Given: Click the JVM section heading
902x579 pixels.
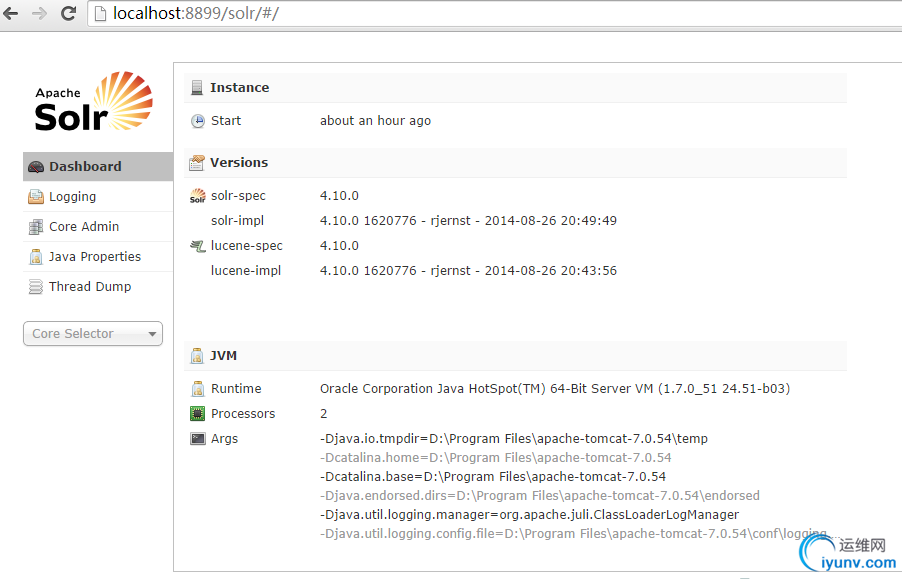Looking at the screenshot, I should pyautogui.click(x=223, y=356).
